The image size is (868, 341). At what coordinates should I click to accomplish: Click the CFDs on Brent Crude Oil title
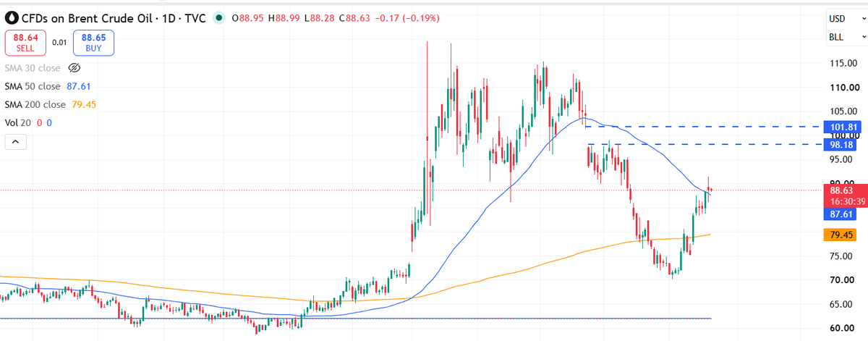tap(88, 17)
